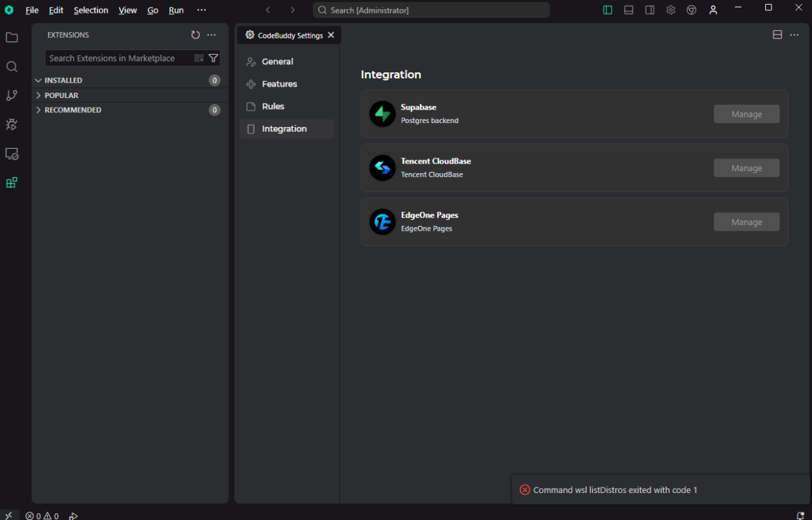Click the EdgeOne Pages logo icon

382,222
